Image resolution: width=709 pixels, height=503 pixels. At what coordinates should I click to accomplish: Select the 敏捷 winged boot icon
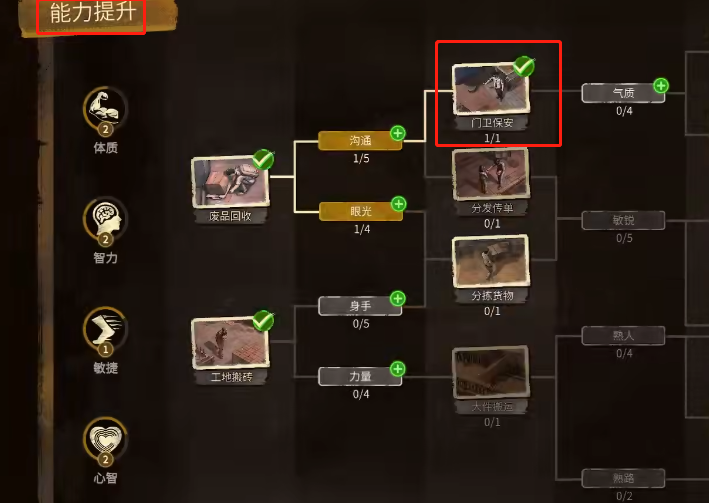(x=105, y=329)
